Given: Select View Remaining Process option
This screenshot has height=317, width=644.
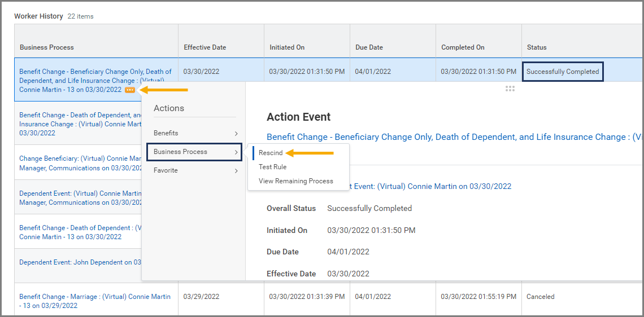Looking at the screenshot, I should pos(295,181).
